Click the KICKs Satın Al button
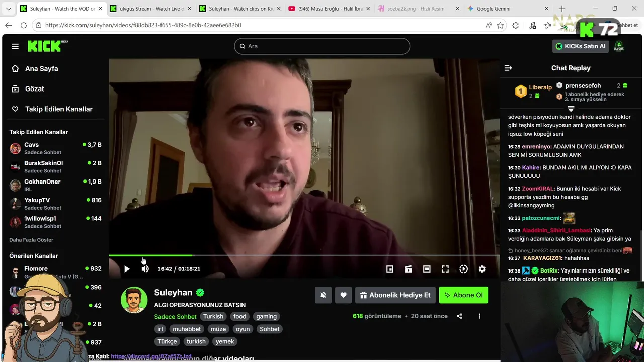 click(x=581, y=46)
